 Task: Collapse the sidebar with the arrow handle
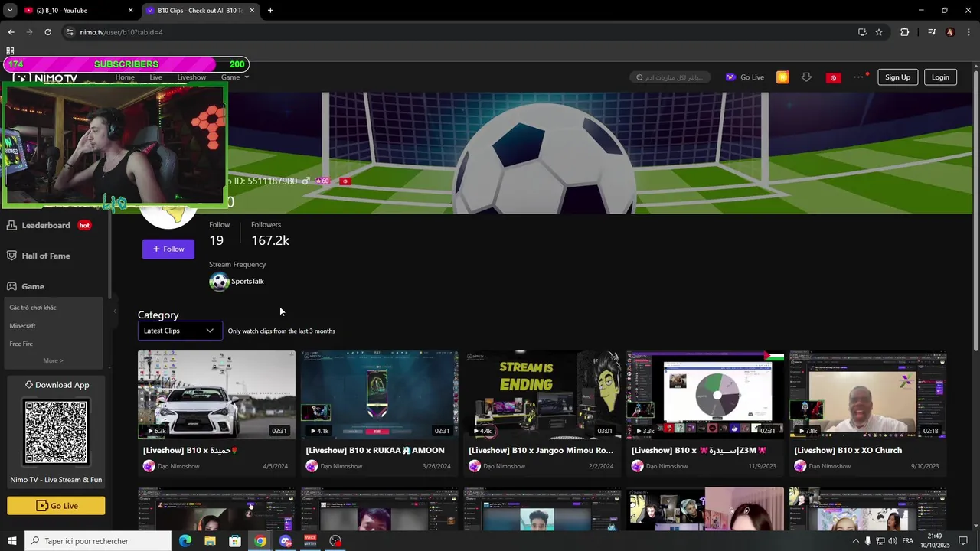tap(114, 311)
